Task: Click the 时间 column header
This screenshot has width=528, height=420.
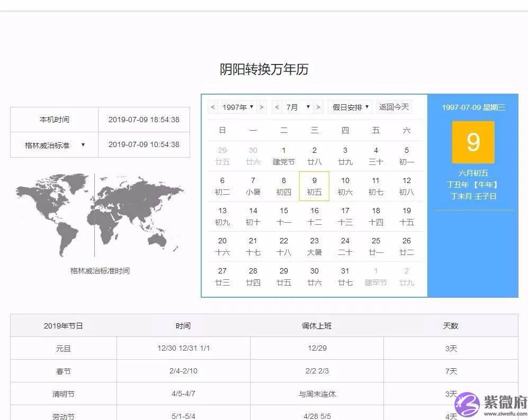Action: coord(183,326)
